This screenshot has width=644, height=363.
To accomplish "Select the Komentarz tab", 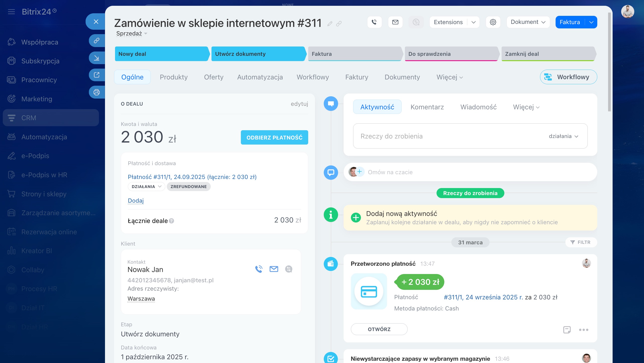I will tap(427, 107).
